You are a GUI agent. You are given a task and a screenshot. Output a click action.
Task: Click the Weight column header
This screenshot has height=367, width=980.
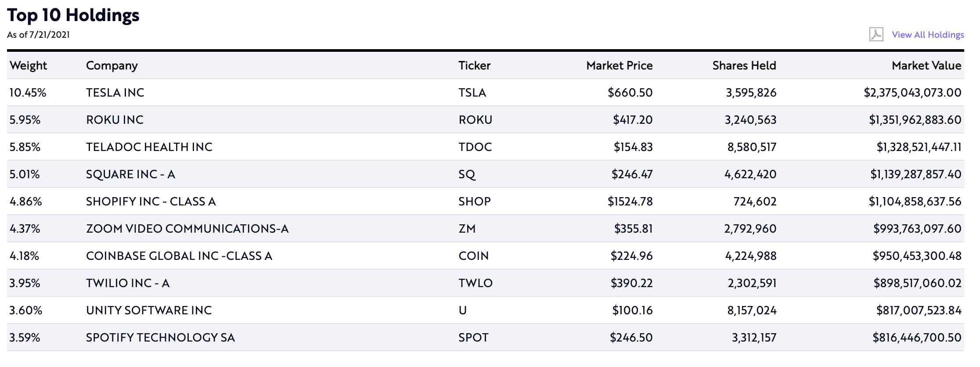(x=28, y=65)
